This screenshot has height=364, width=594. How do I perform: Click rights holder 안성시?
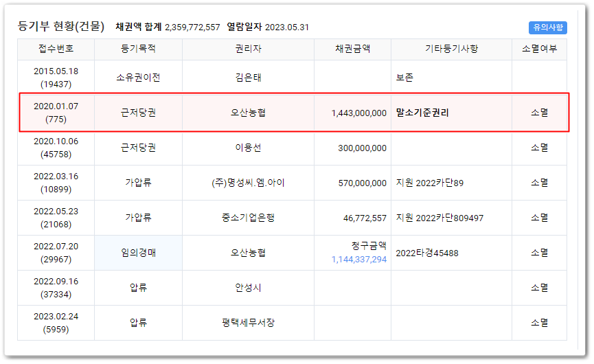pyautogui.click(x=248, y=288)
